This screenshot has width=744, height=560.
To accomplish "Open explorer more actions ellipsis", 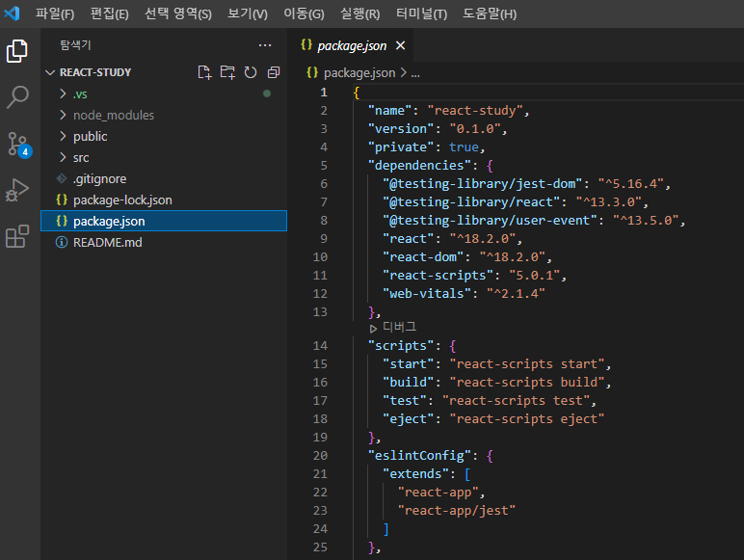I will pyautogui.click(x=265, y=45).
